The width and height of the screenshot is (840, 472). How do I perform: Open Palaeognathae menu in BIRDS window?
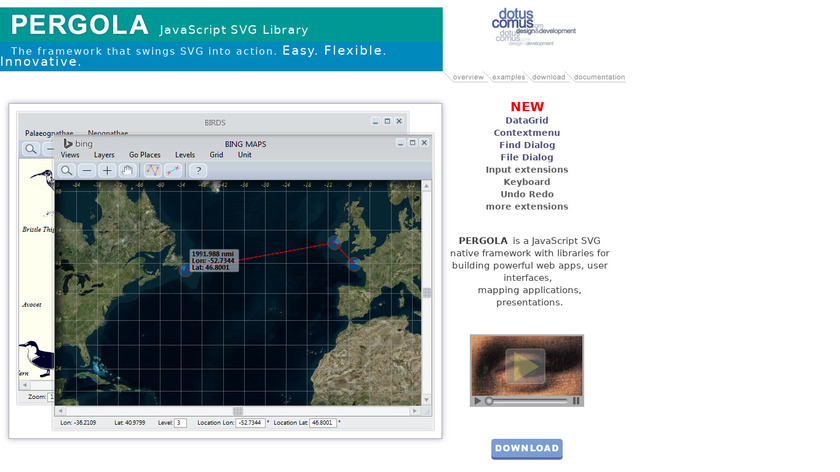point(49,133)
